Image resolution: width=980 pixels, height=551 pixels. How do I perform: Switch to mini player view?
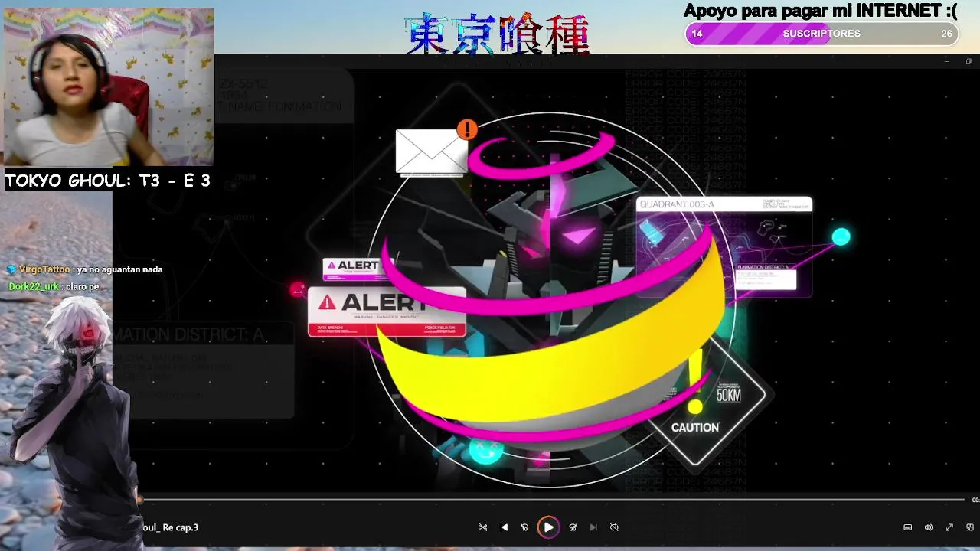pyautogui.click(x=970, y=527)
